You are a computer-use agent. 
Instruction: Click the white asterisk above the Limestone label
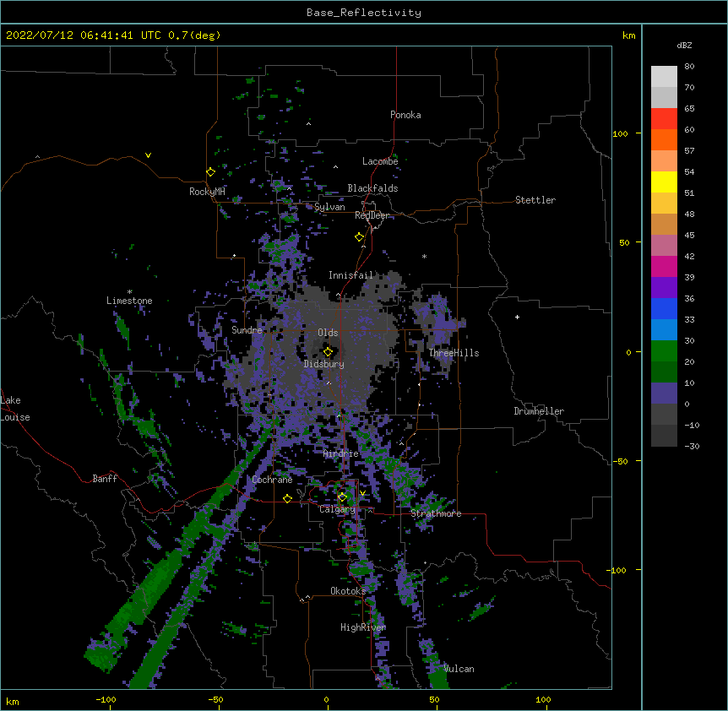[x=129, y=292]
